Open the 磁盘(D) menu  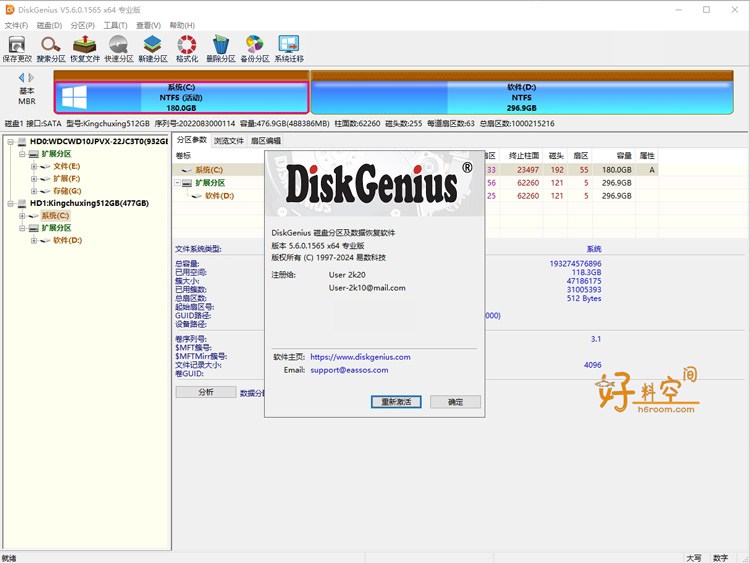(49, 25)
